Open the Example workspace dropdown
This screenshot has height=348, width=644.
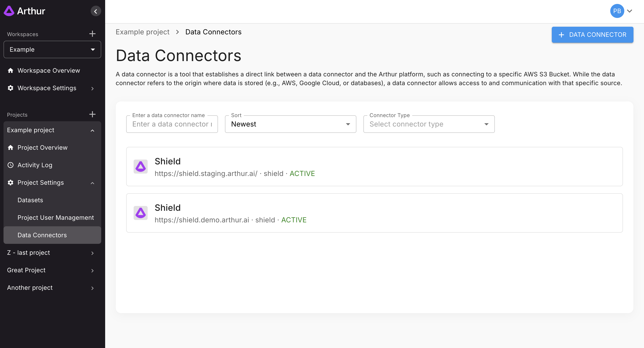[52, 49]
